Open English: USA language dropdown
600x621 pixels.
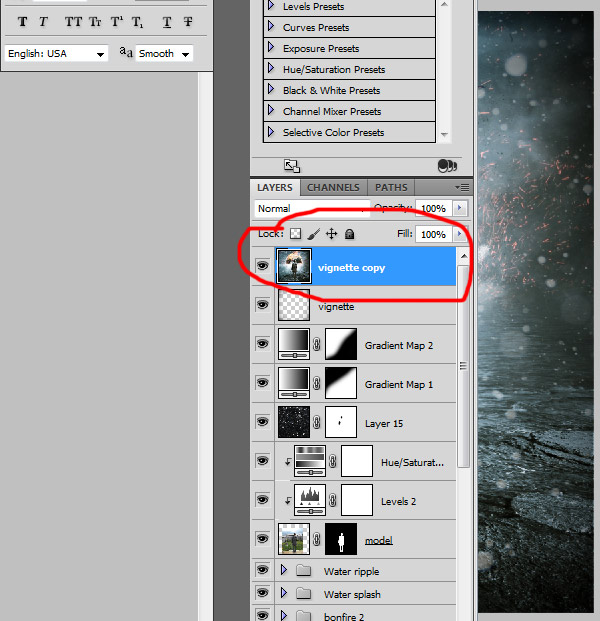(56, 53)
